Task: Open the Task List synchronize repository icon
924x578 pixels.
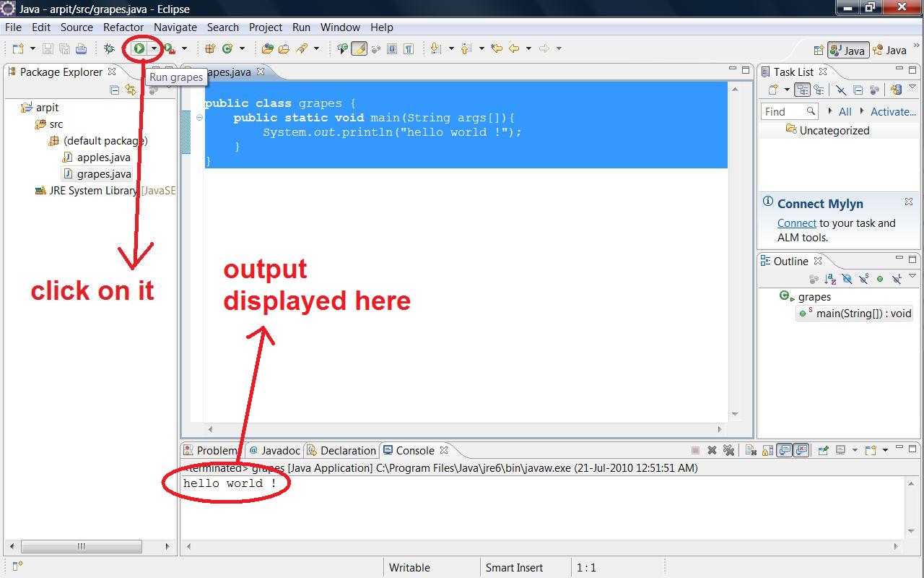Action: click(x=897, y=89)
